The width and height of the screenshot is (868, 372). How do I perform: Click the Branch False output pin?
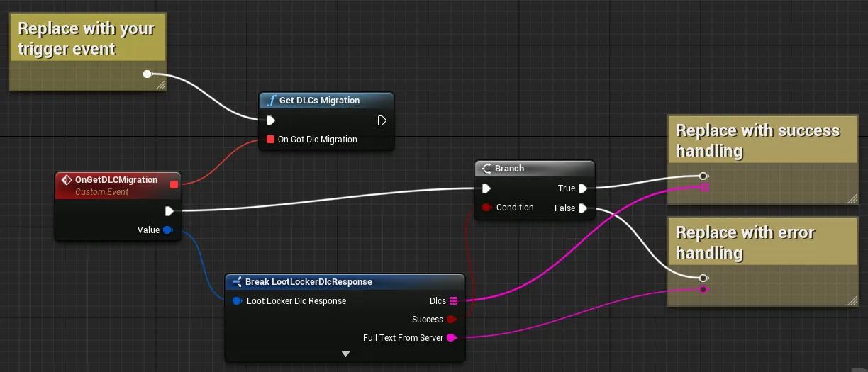(x=582, y=208)
